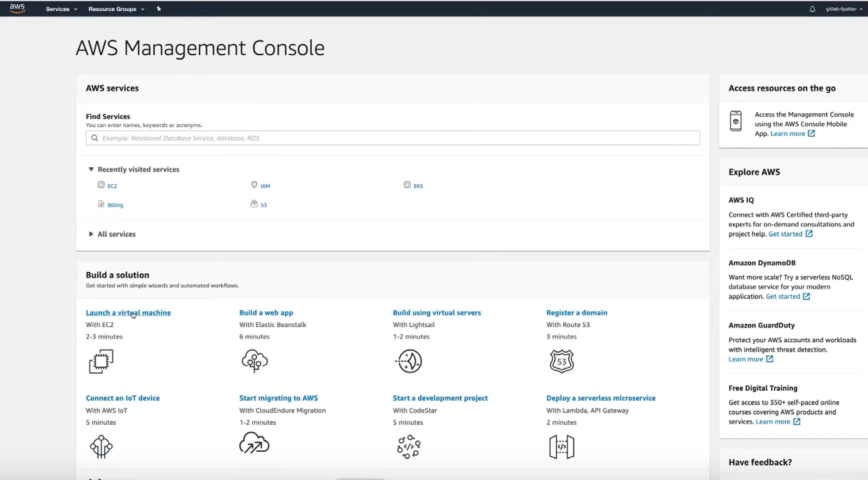Click the Elastic Beanstalk cloud tree icon
The image size is (868, 480).
click(x=254, y=361)
